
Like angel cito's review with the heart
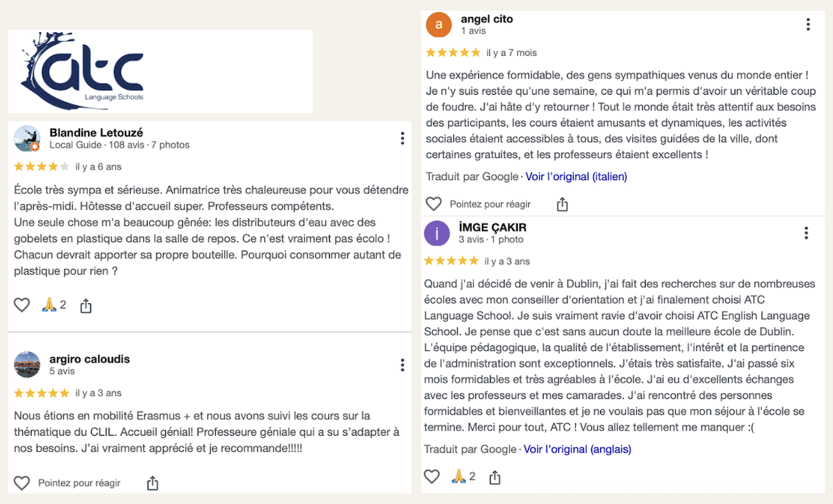click(434, 204)
